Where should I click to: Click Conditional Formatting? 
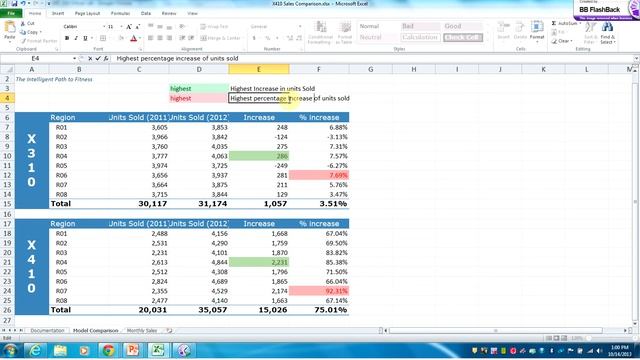point(320,33)
